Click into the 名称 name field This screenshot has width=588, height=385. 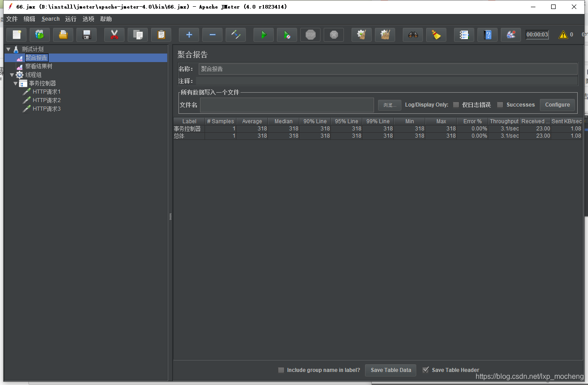click(x=388, y=69)
